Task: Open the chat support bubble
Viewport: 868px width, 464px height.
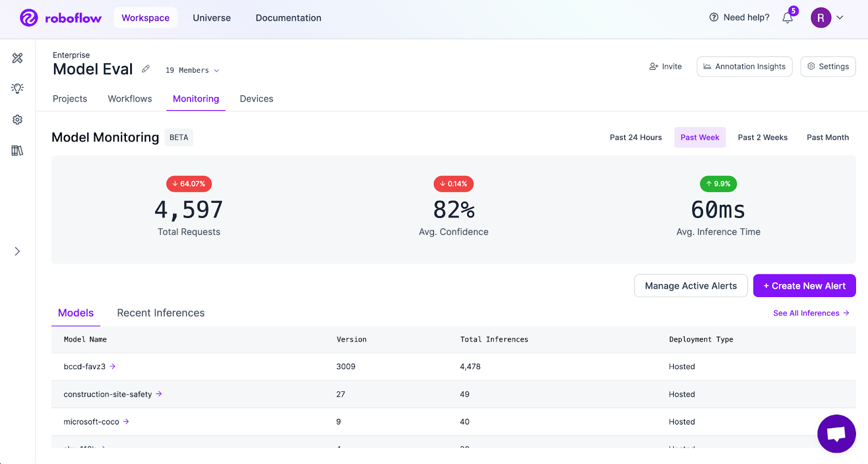Action: click(x=836, y=434)
